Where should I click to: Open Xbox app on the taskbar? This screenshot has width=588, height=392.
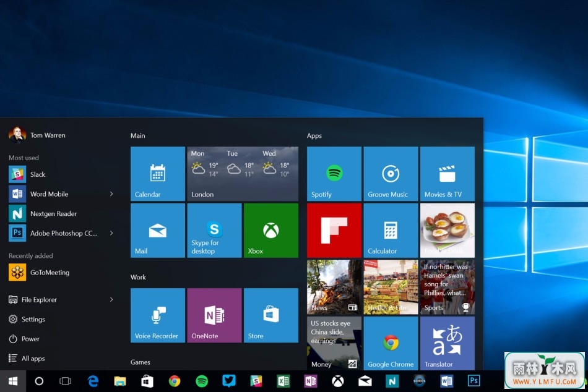click(338, 381)
